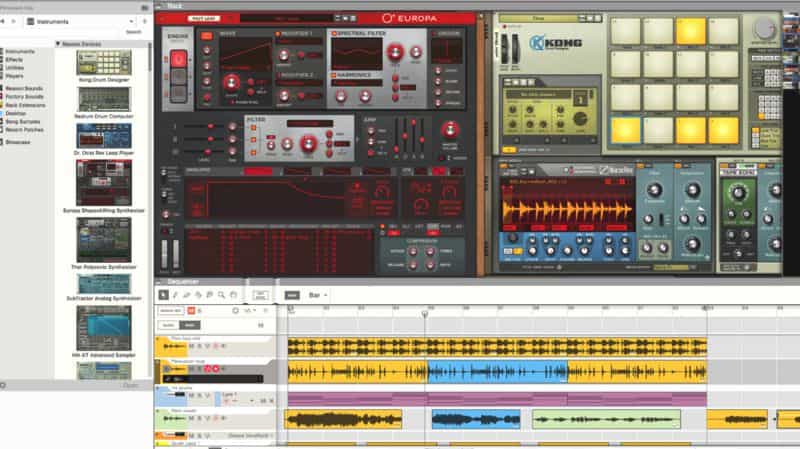Screen dimensions: 800x449
Task: Go forward in the browser panel
Action: coord(14,21)
